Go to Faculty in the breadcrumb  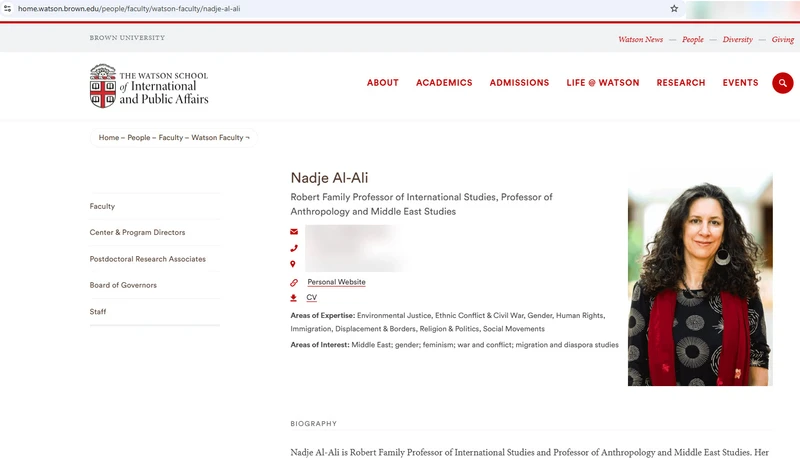[x=170, y=138]
